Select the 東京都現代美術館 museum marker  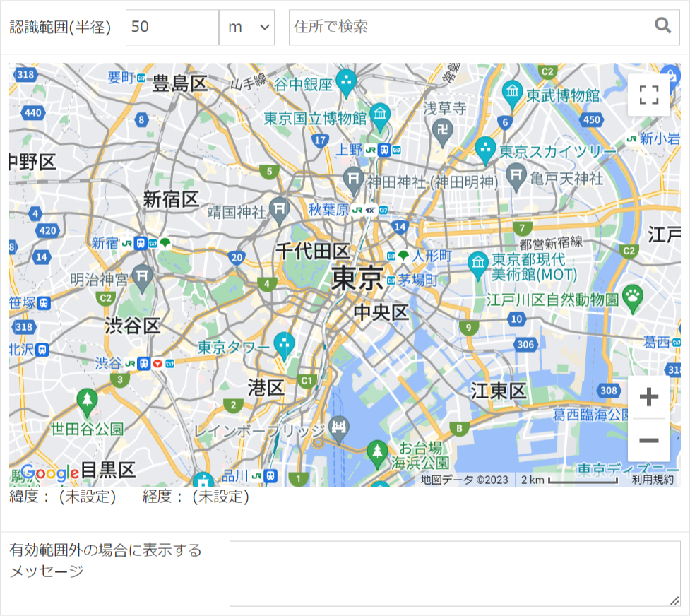(478, 266)
